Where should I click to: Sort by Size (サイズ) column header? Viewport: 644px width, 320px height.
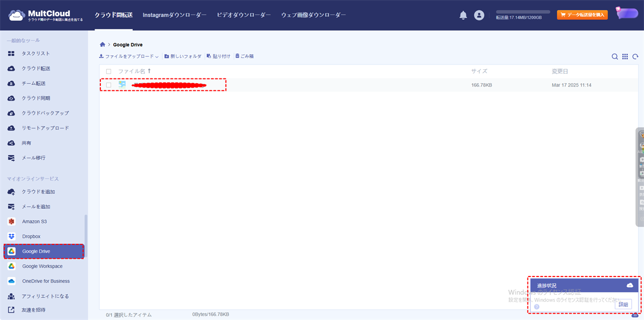479,71
